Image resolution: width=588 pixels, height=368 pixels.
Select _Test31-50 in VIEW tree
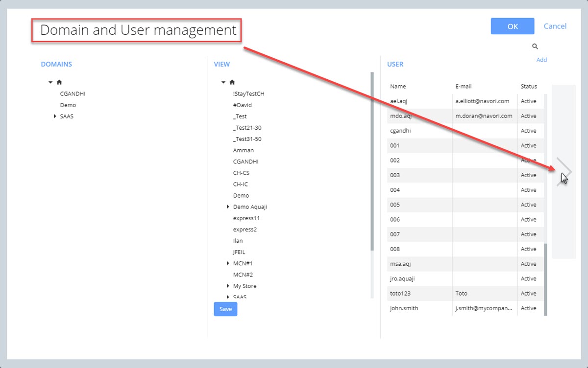[x=247, y=139]
